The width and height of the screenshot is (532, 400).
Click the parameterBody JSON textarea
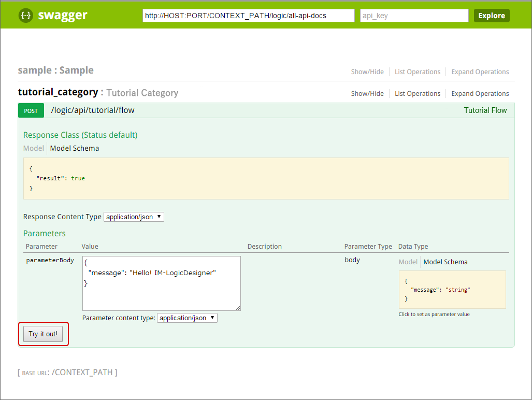point(162,283)
